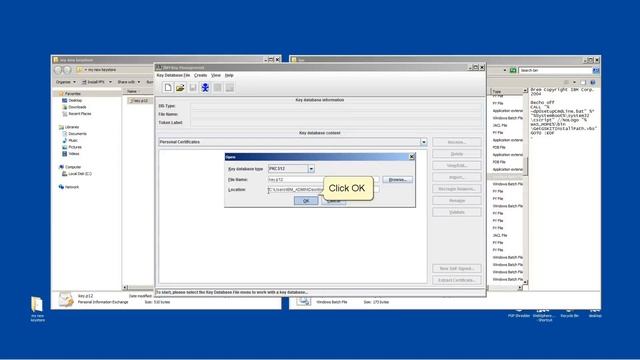Click the Extract Certificate button
Viewport: 640px width, 360px height.
point(457,280)
